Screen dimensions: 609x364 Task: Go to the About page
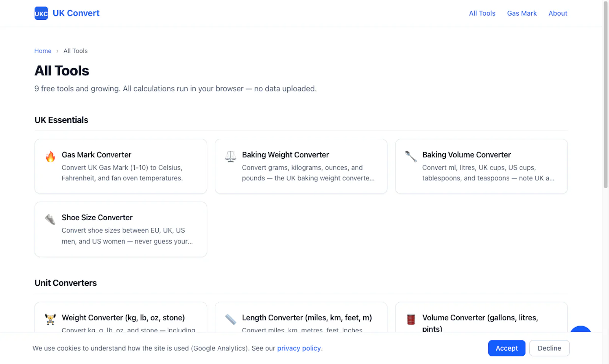pos(558,13)
